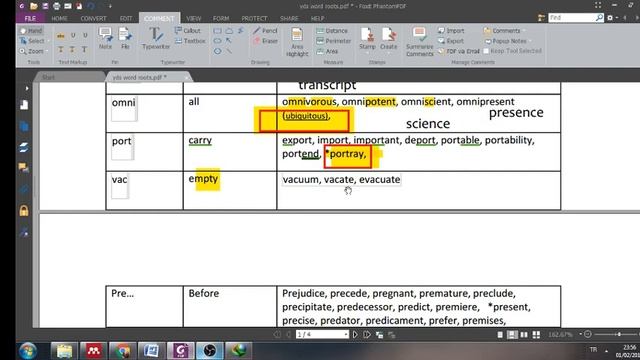Select the Hand tool
This screenshot has width=640, height=360.
31,31
